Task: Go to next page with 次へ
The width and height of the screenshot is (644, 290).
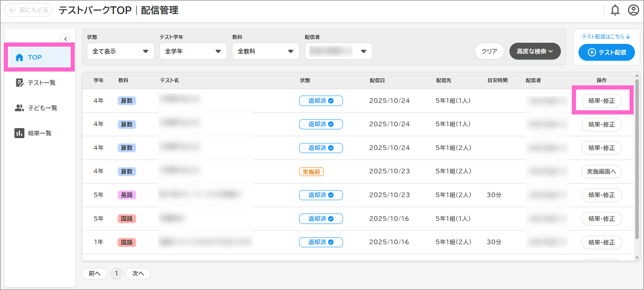Action: [x=138, y=274]
